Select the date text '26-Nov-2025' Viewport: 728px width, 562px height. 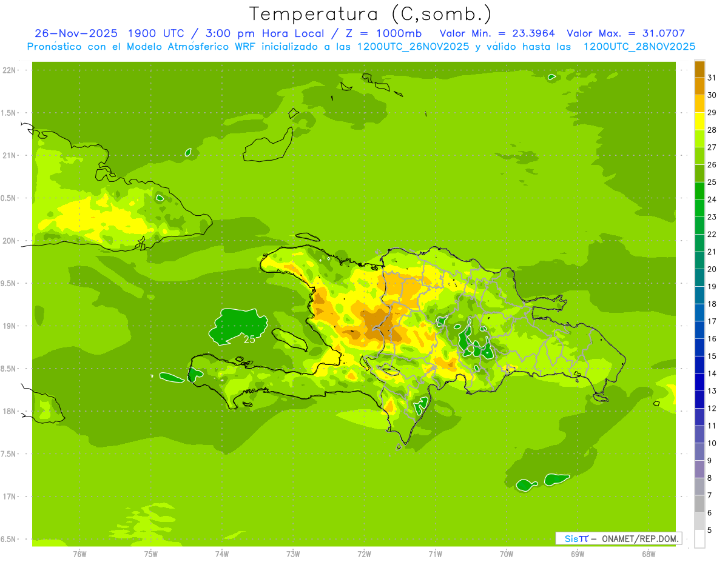[x=76, y=33]
